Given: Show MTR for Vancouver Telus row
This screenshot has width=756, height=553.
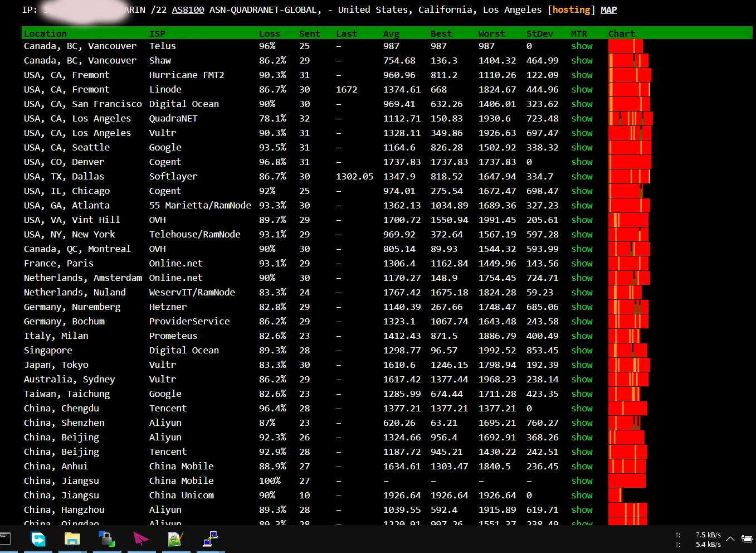Looking at the screenshot, I should coord(582,46).
